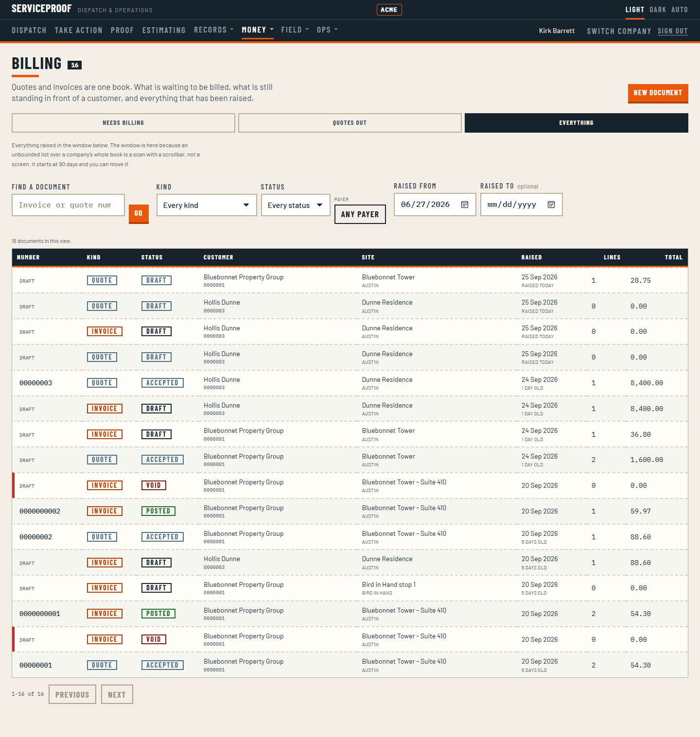The width and height of the screenshot is (700, 737).
Task: Switch theme to Dark
Action: pyautogui.click(x=658, y=10)
